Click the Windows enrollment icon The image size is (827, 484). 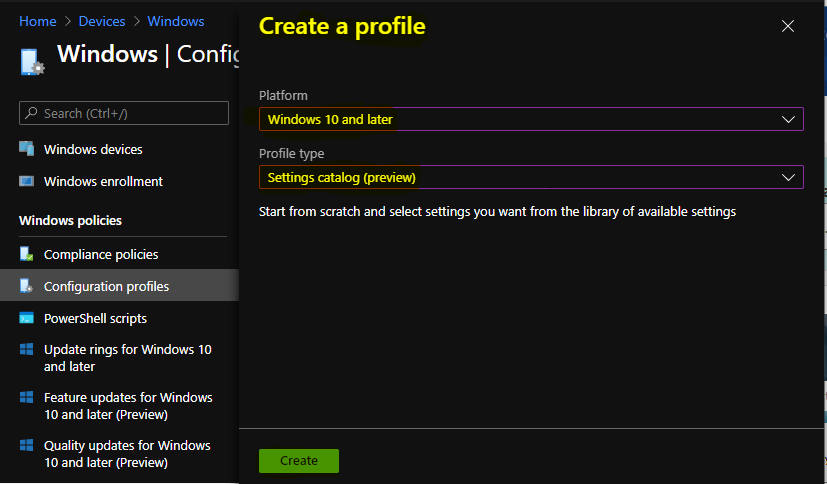click(26, 181)
